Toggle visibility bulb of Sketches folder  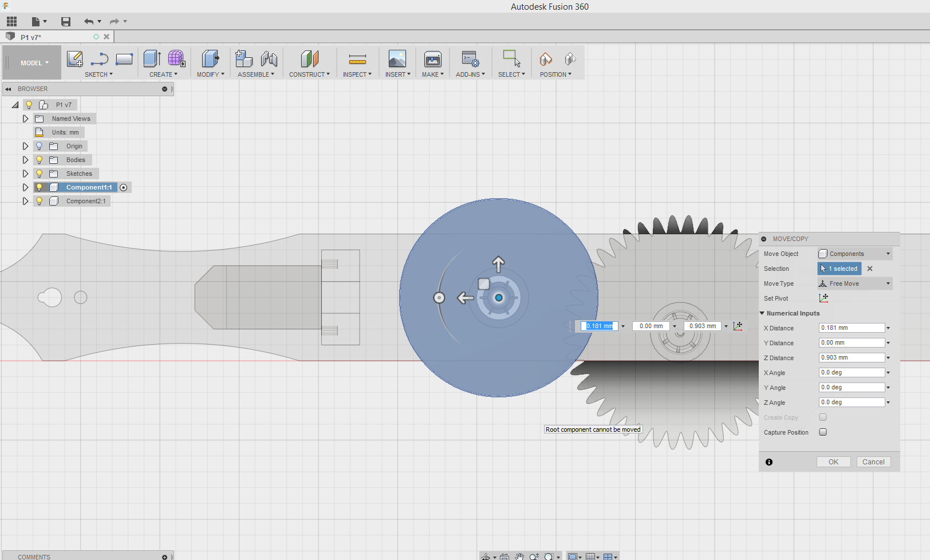tap(40, 173)
